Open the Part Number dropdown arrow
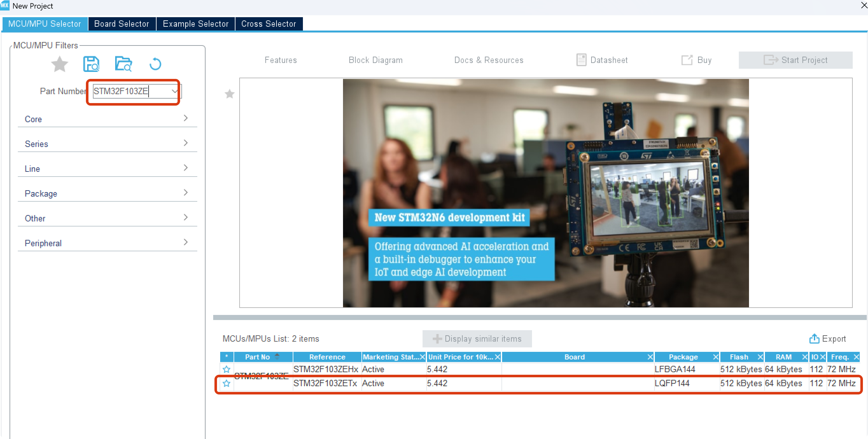This screenshot has height=439, width=868. click(175, 91)
